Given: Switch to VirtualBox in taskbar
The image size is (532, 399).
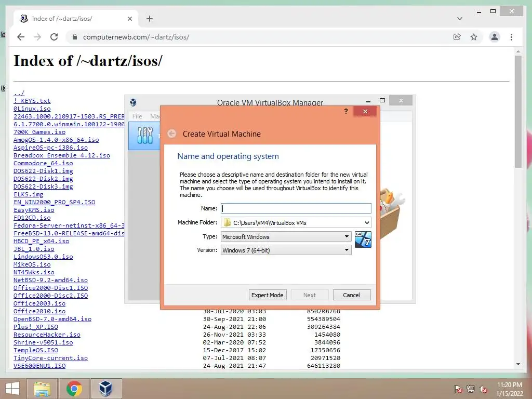Looking at the screenshot, I should click(x=106, y=389).
